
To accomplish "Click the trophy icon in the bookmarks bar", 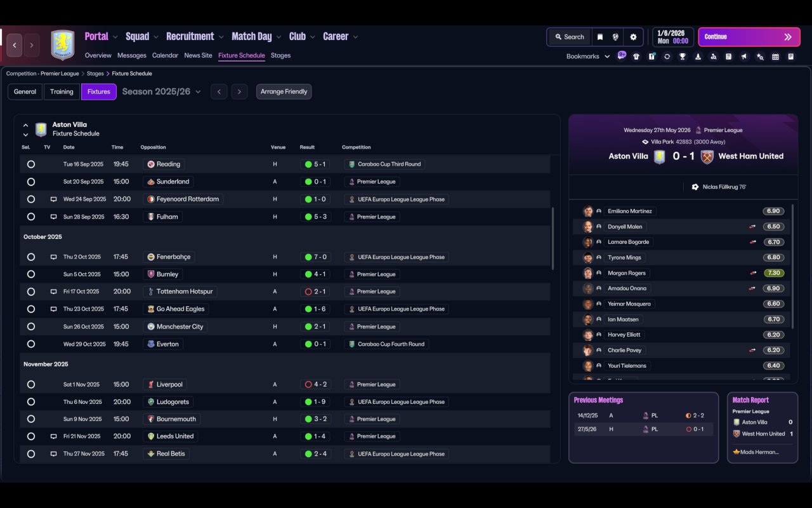I will 683,57.
